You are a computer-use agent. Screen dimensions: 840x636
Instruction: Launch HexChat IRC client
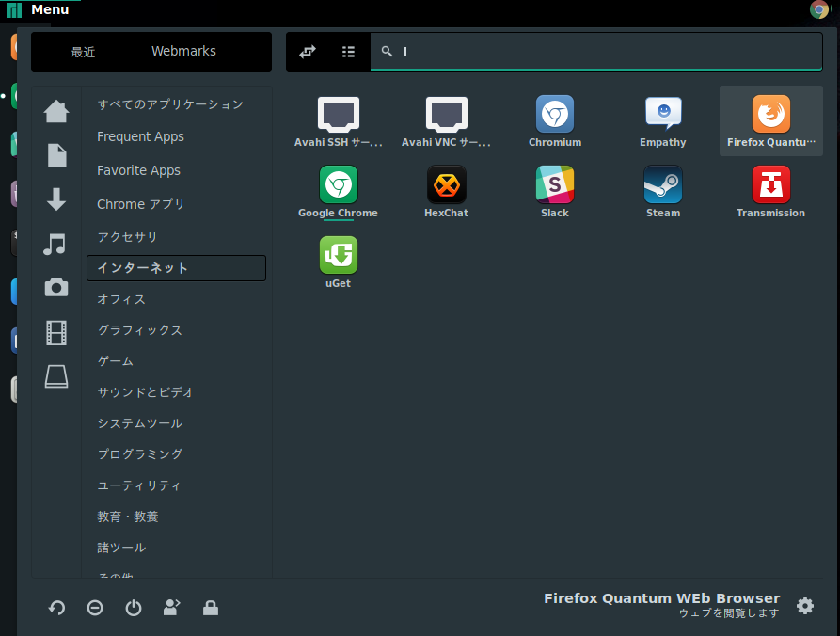[x=446, y=191]
